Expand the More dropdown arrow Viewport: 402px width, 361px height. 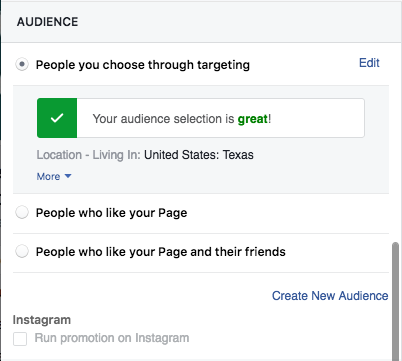tap(68, 176)
